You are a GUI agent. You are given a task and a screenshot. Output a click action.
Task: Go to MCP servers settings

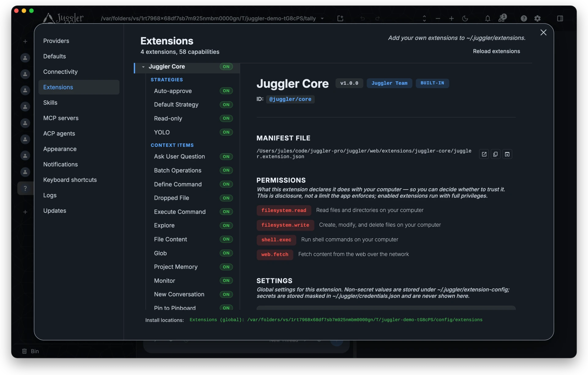click(x=79, y=118)
